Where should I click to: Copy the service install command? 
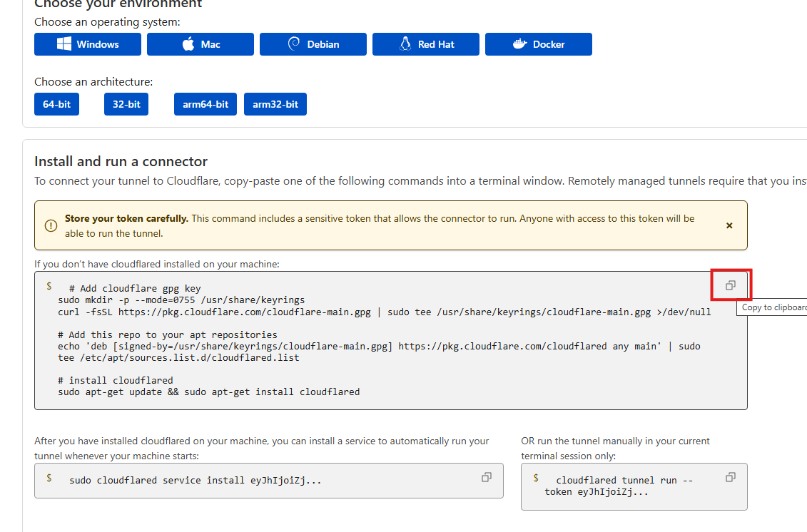[x=487, y=477]
